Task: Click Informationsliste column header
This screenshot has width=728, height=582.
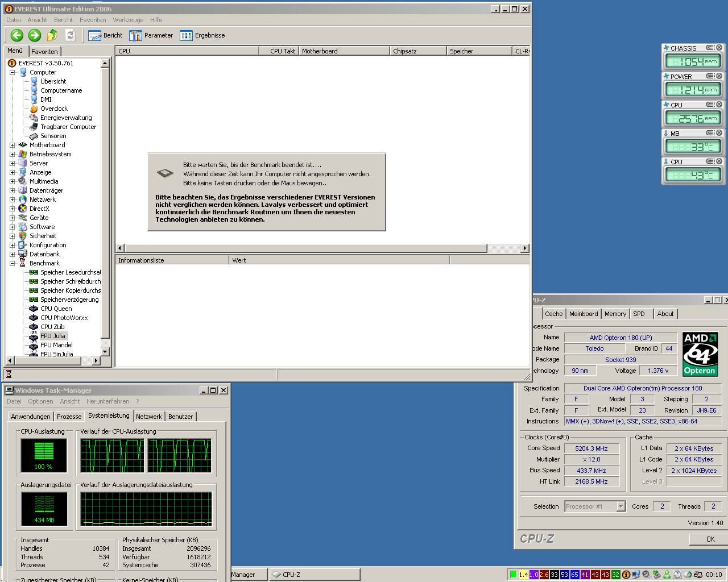Action: 172,260
